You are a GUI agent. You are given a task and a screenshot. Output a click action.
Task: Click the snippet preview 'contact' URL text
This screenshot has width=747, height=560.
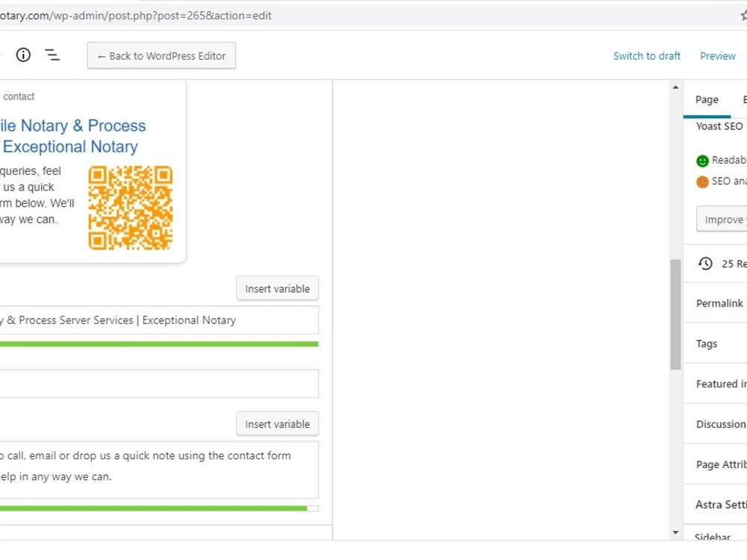pyautogui.click(x=19, y=96)
